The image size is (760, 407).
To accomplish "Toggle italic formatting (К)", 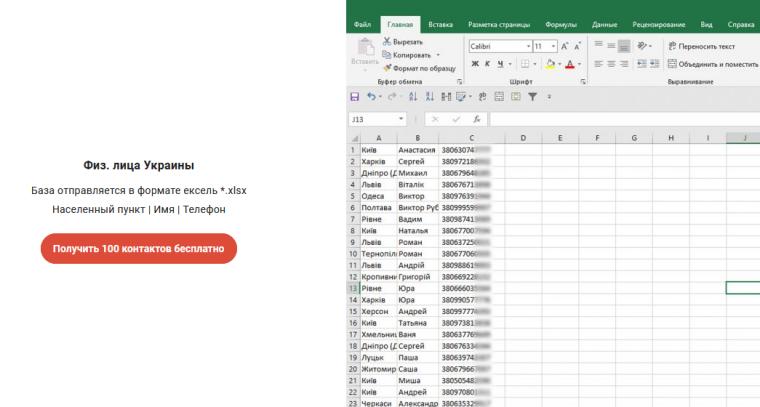I will pyautogui.click(x=489, y=64).
